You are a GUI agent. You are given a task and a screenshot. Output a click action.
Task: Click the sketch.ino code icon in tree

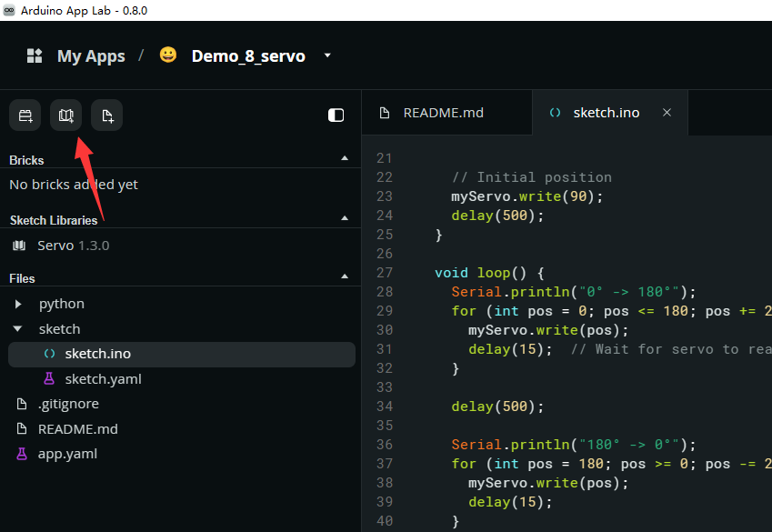coord(49,354)
